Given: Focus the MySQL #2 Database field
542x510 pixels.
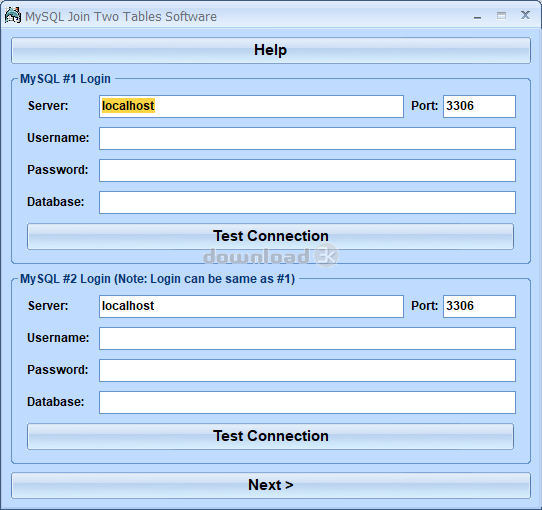Looking at the screenshot, I should 307,402.
